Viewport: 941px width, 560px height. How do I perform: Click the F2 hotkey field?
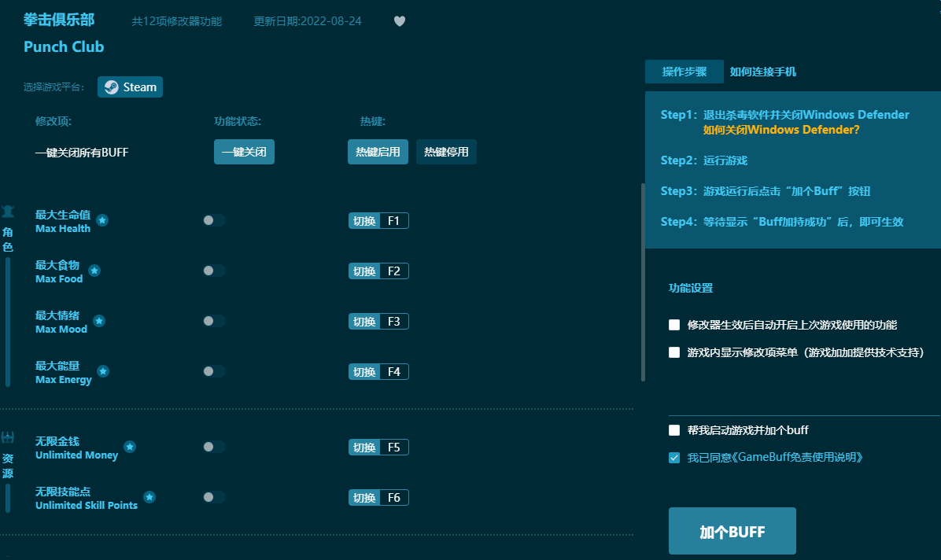click(394, 271)
